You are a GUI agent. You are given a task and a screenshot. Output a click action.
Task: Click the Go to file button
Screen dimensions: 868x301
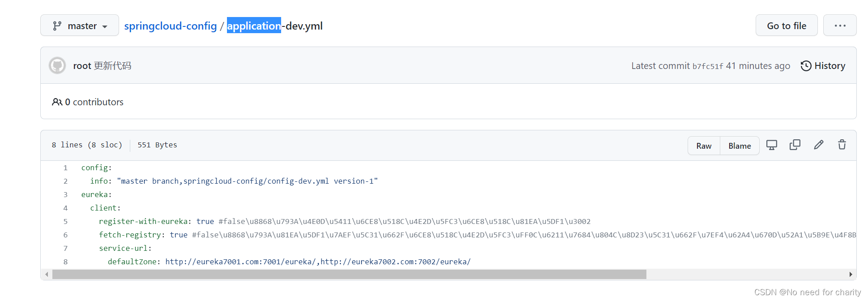tap(787, 26)
